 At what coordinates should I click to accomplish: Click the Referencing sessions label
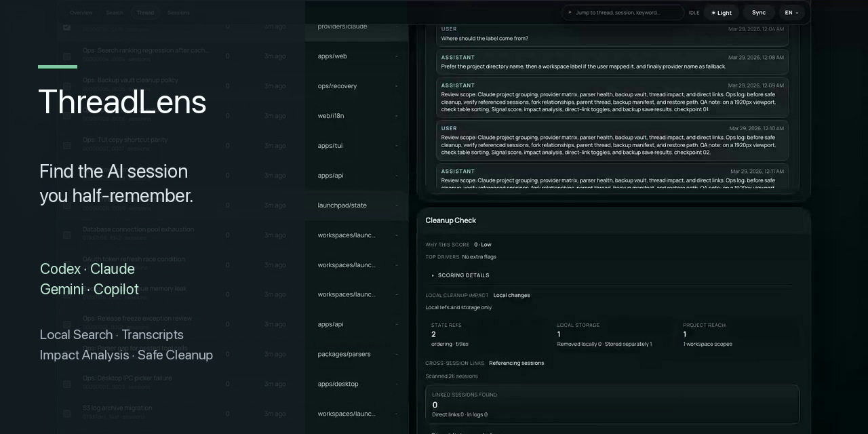[516, 363]
